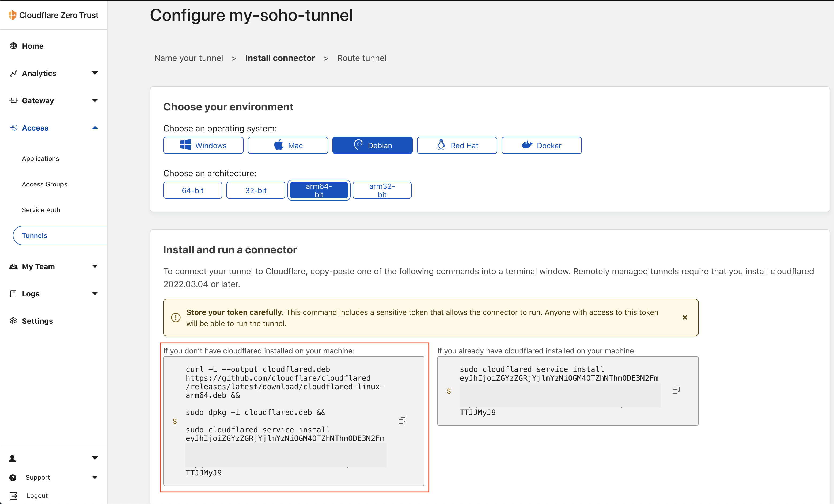Expand the Analytics menu arrow
Screen dimensions: 834x504
[x=95, y=73]
